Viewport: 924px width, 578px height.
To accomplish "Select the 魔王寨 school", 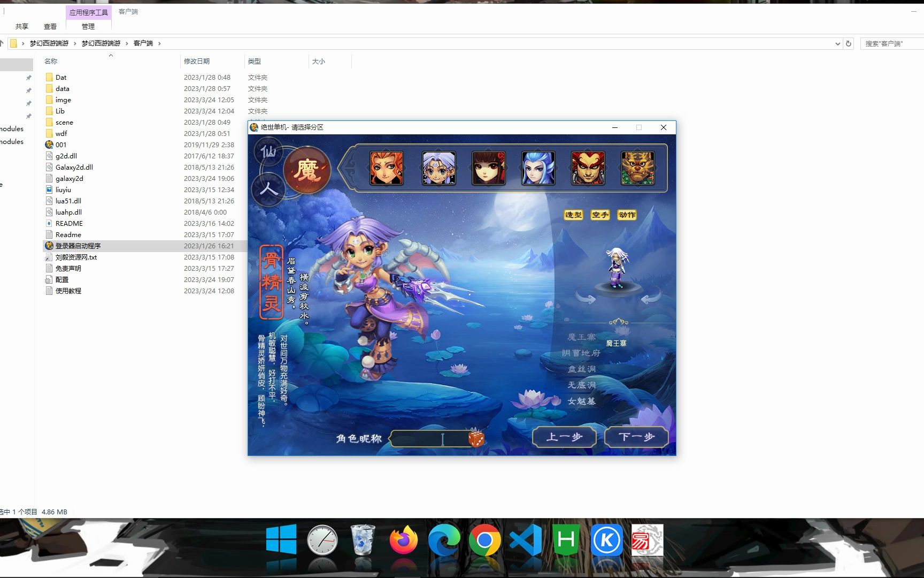I will 581,337.
